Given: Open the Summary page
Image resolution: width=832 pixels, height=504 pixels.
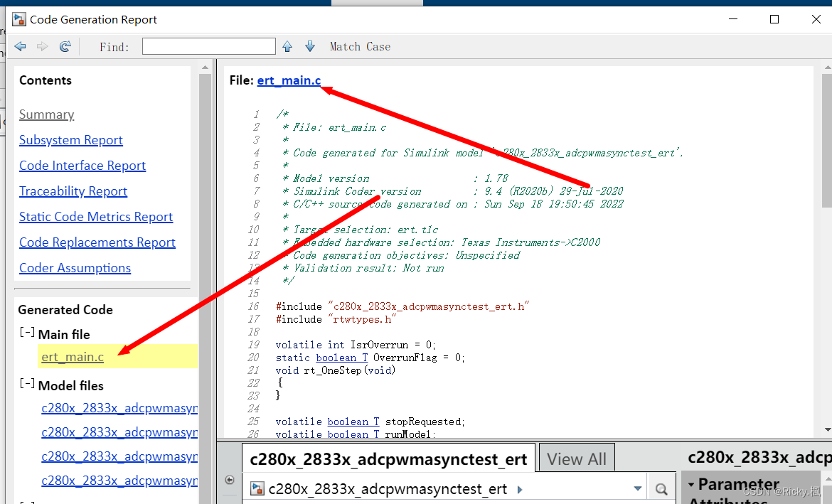Looking at the screenshot, I should 47,114.
